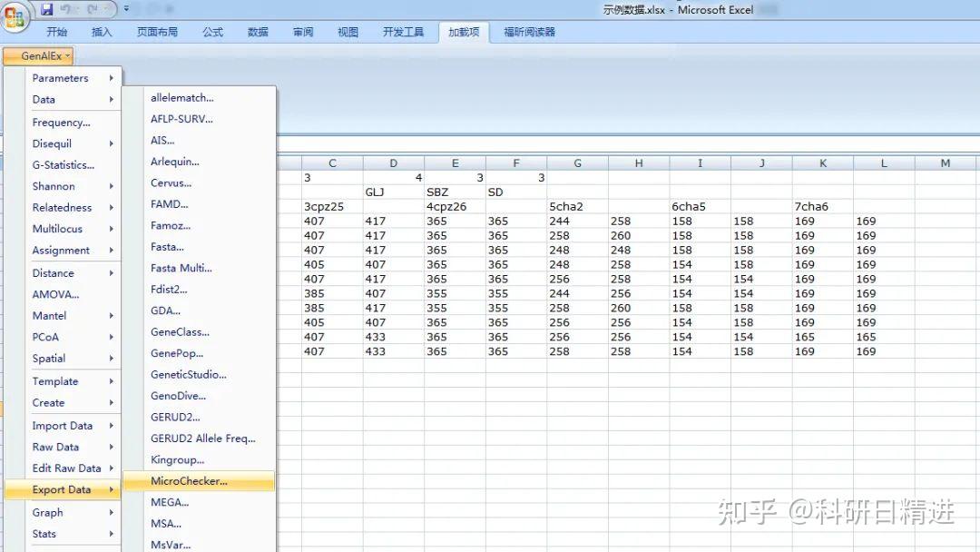980x552 pixels.
Task: Choose Famoz... export option
Action: [x=199, y=225]
